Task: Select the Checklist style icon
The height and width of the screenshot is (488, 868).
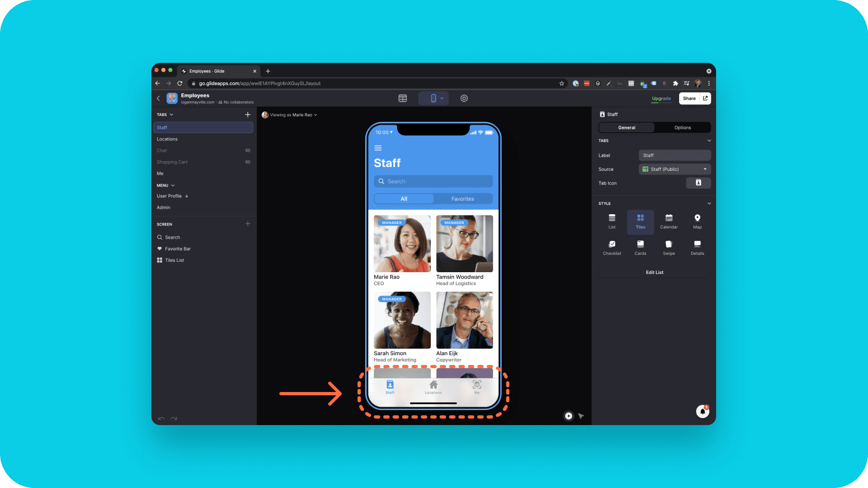Action: (x=612, y=248)
